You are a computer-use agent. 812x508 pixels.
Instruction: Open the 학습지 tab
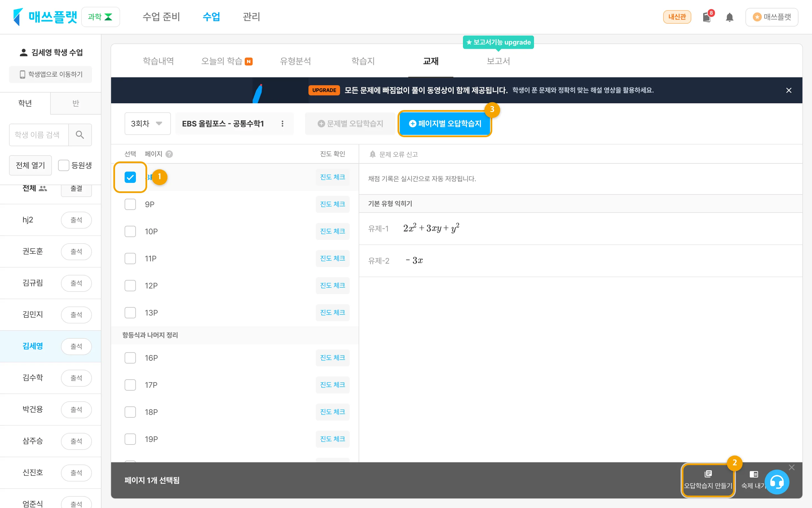tap(363, 61)
